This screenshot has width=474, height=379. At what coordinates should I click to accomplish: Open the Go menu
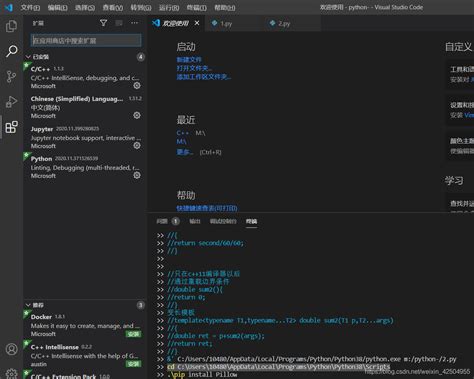[141, 7]
